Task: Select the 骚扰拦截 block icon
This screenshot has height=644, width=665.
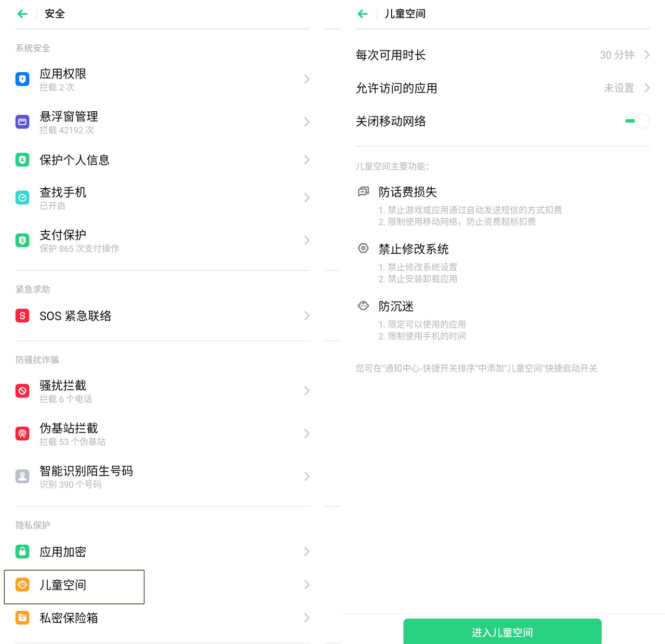Action: click(22, 391)
